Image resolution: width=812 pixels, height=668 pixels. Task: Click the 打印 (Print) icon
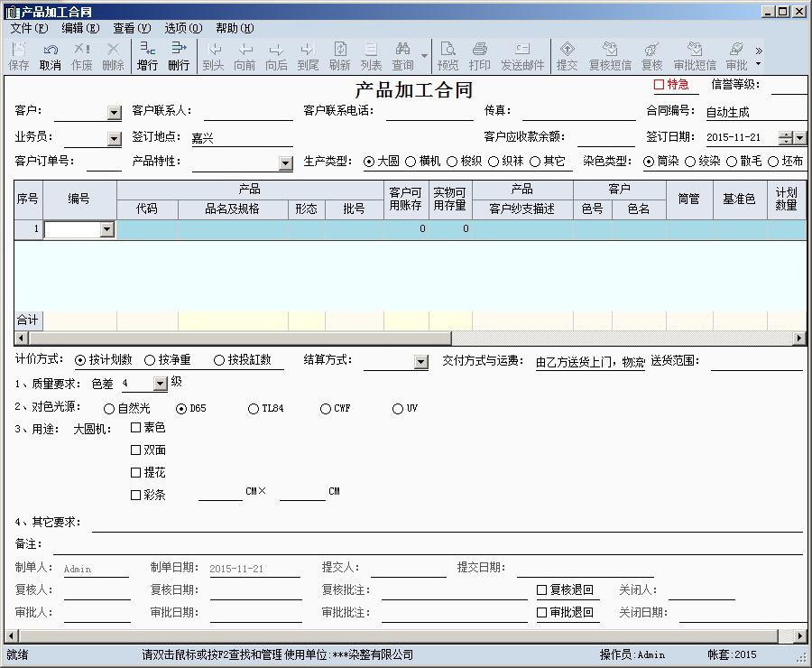click(480, 56)
